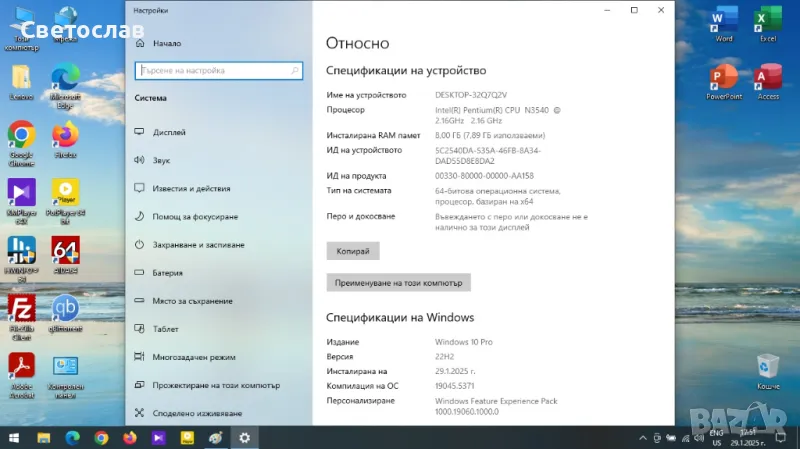The width and height of the screenshot is (800, 449).
Task: Open the Focus assist settings page
Action: pos(194,216)
